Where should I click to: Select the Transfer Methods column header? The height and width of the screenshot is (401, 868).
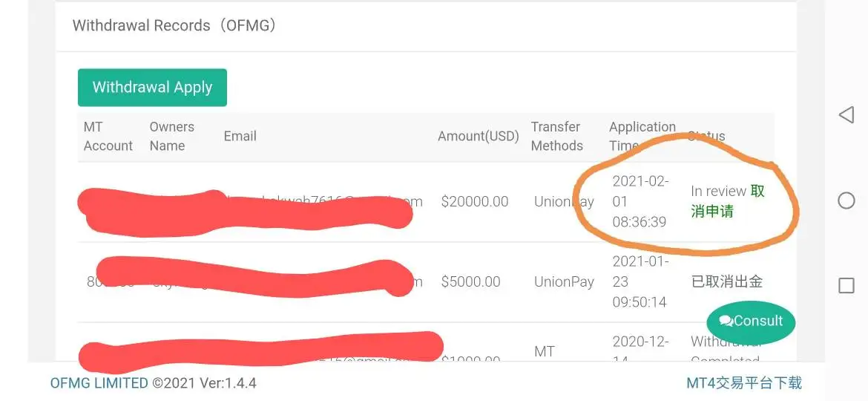coord(557,137)
